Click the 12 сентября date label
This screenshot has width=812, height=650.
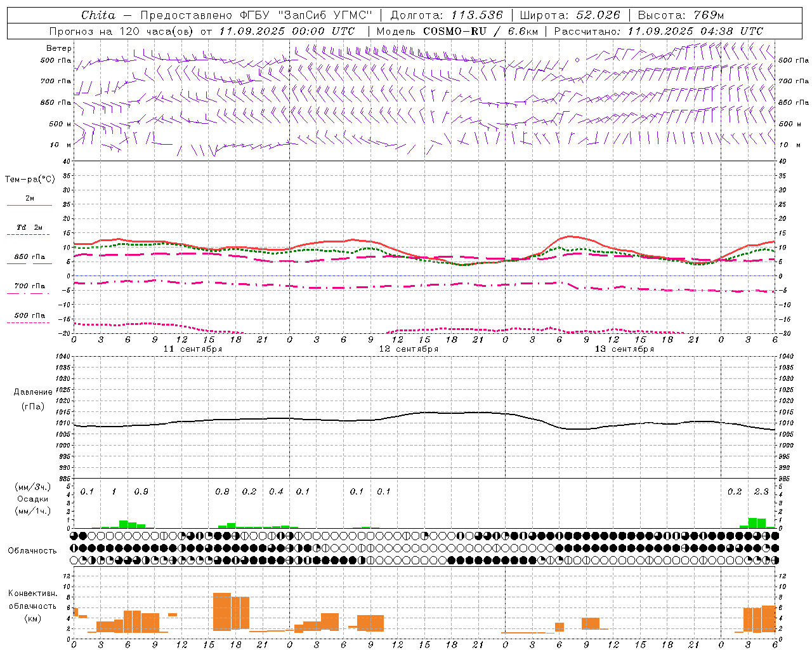409,349
